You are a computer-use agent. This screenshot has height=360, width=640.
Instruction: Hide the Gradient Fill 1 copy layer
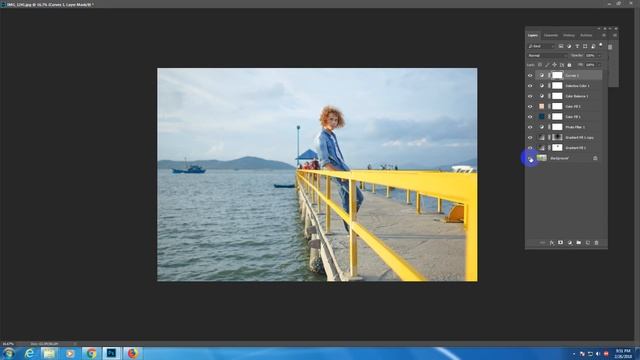coord(530,138)
